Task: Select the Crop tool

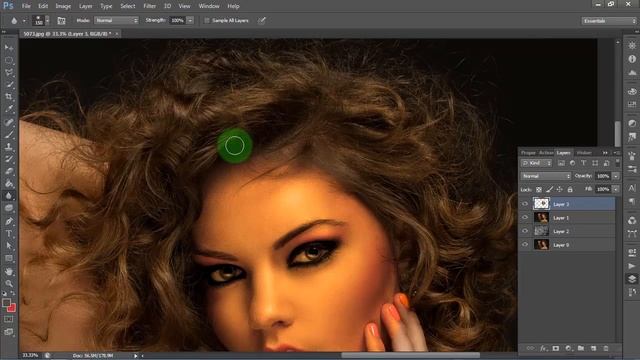Action: point(9,97)
